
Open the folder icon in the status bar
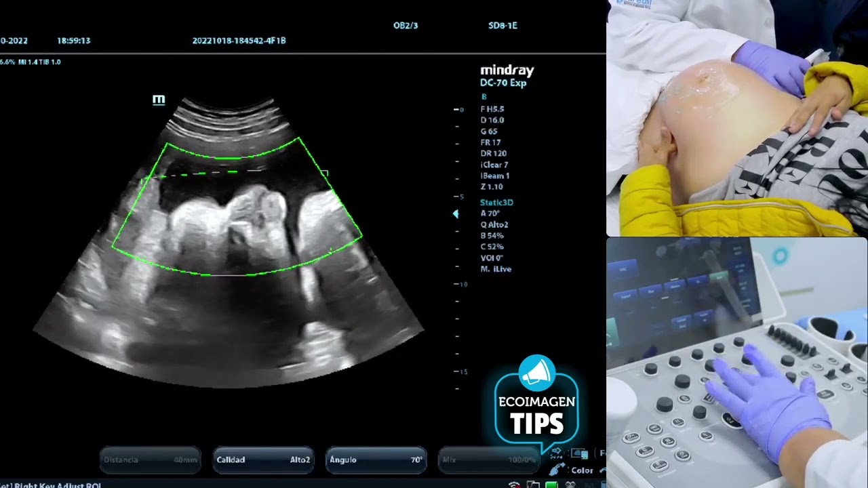pyautogui.click(x=534, y=485)
